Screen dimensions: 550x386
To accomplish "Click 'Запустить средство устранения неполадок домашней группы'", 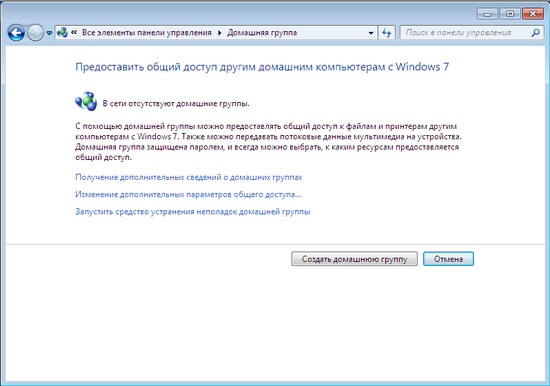I will (193, 212).
